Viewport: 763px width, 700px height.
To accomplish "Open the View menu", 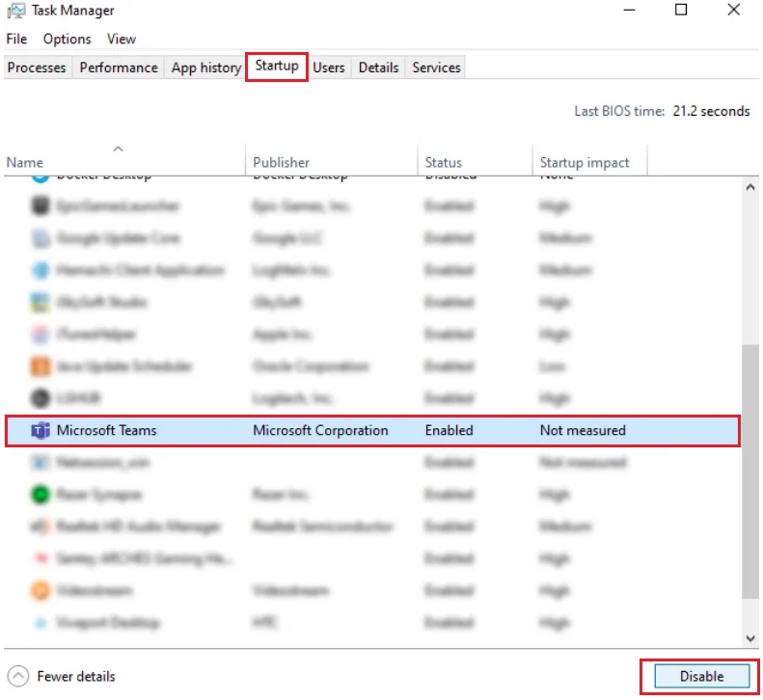I will [122, 39].
